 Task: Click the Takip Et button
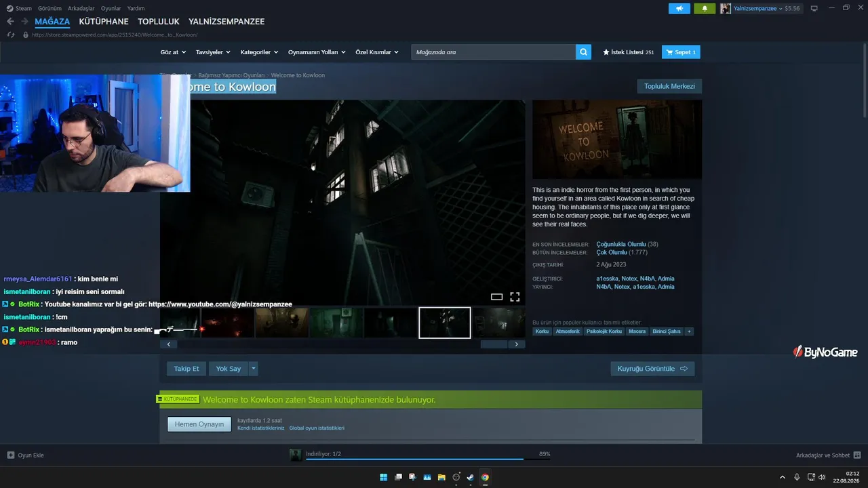click(186, 369)
